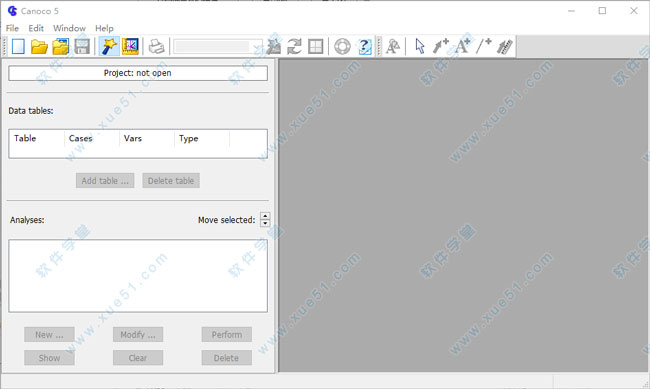
Task: Click the Type column header
Action: click(x=202, y=139)
